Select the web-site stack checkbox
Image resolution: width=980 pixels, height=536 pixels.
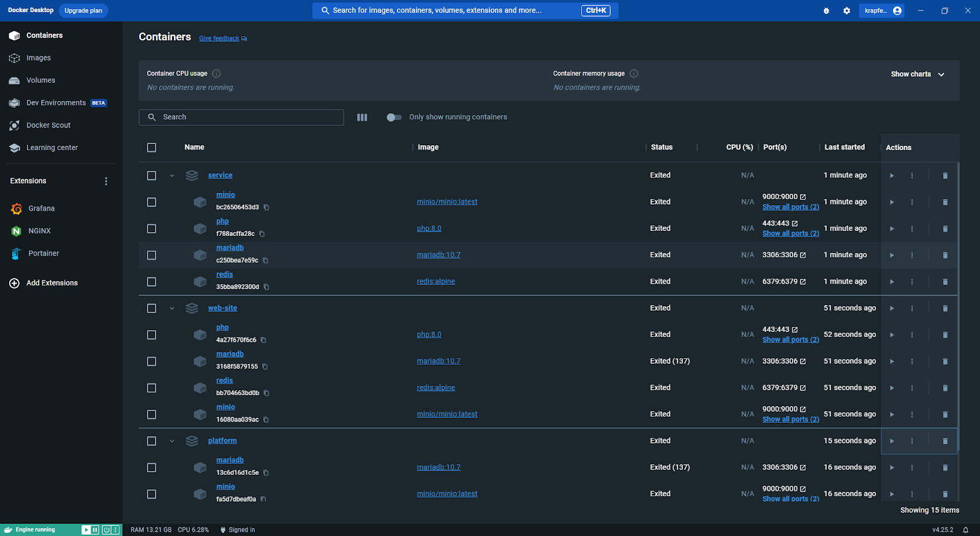click(x=151, y=309)
